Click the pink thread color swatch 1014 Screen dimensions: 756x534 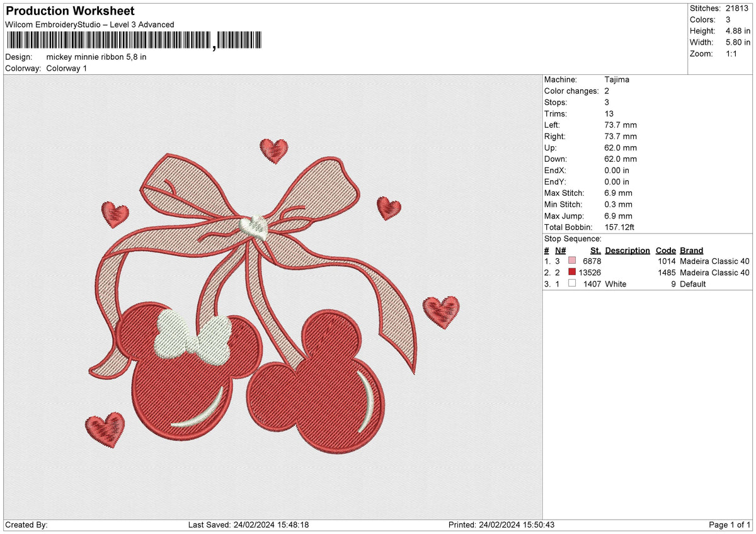[572, 261]
